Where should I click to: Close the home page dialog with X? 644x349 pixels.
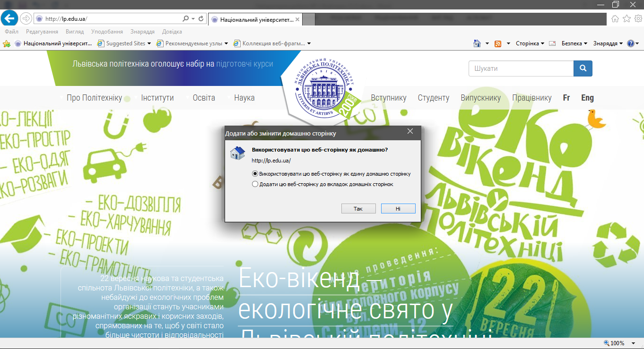coord(410,131)
